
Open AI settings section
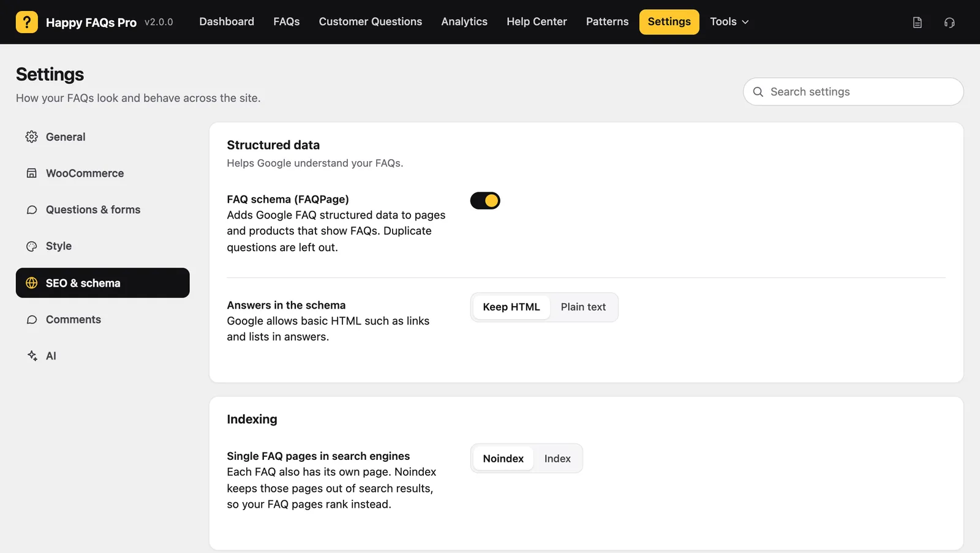coord(103,356)
